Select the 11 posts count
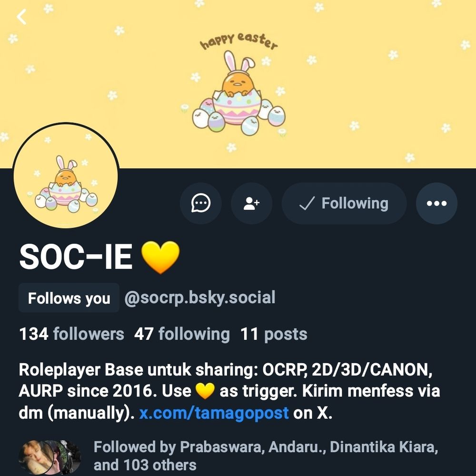This screenshot has height=476, width=476. point(274,334)
